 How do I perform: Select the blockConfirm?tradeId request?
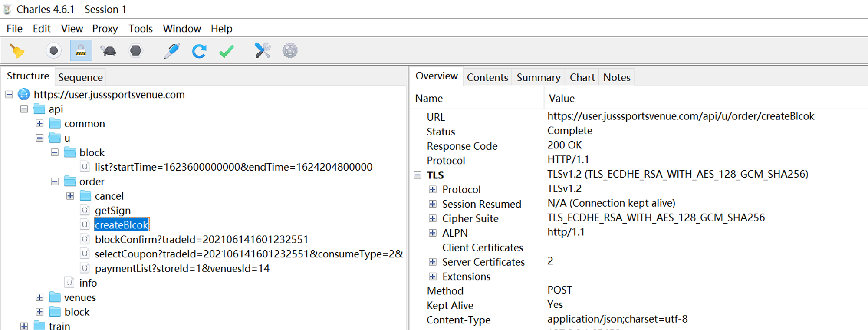[201, 239]
